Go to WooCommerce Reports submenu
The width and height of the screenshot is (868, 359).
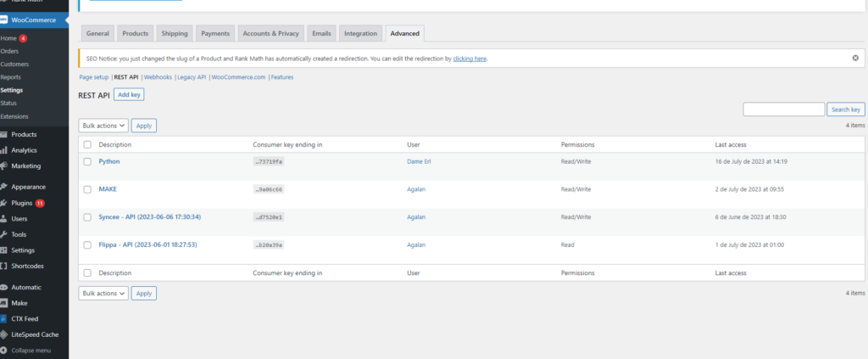click(x=10, y=77)
